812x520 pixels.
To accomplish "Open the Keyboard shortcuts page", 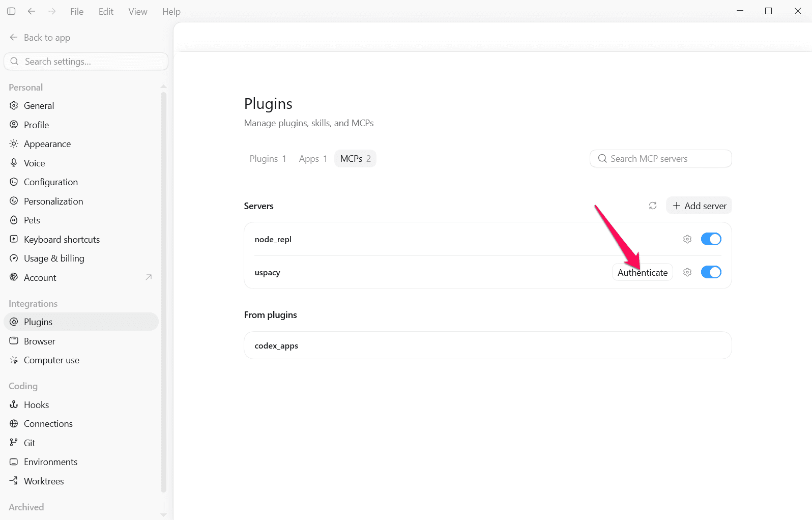I will coord(81,239).
